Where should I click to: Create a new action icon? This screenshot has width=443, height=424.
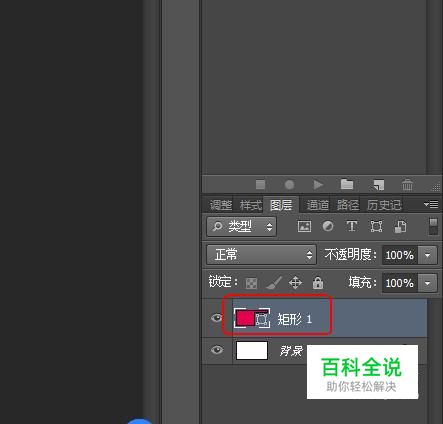coord(379,185)
